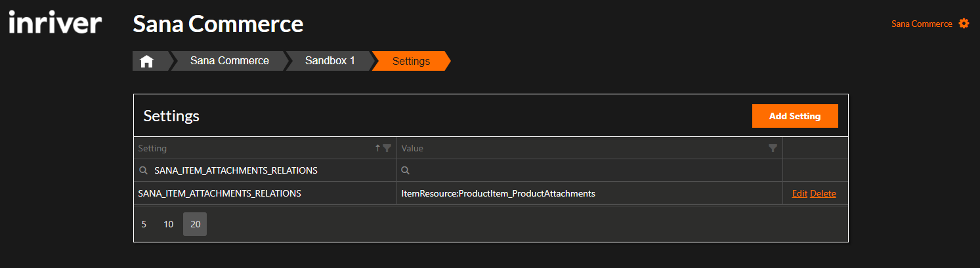This screenshot has width=980, height=268.
Task: Click the Sana Commerce user link
Action: click(x=922, y=24)
